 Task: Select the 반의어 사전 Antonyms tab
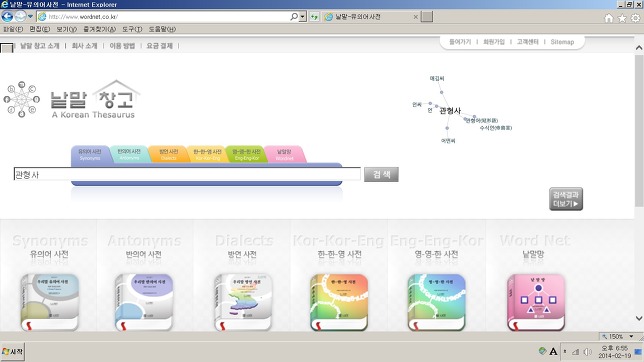pyautogui.click(x=129, y=154)
